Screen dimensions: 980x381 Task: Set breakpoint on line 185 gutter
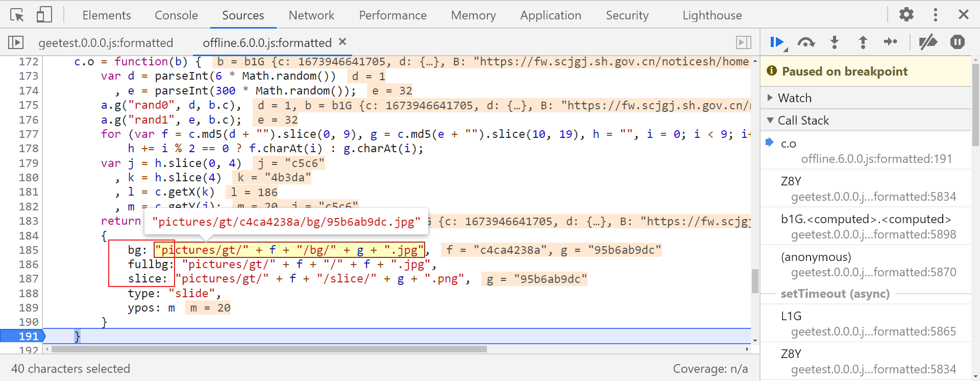29,250
